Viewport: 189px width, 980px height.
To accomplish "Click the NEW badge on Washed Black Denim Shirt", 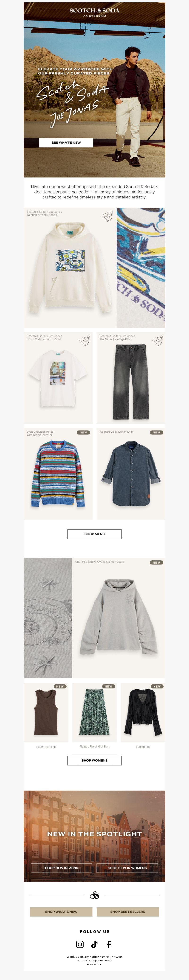I will pyautogui.click(x=156, y=432).
